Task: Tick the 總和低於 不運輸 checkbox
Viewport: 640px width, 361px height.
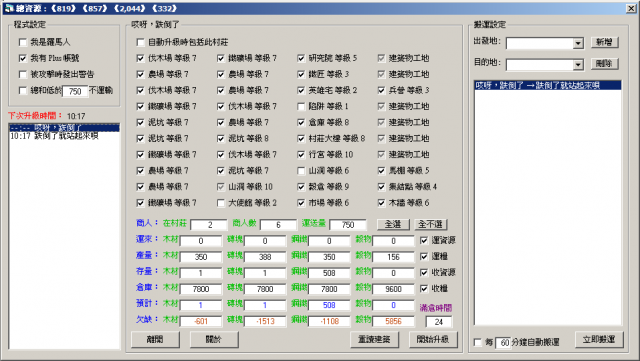Action: click(x=23, y=91)
